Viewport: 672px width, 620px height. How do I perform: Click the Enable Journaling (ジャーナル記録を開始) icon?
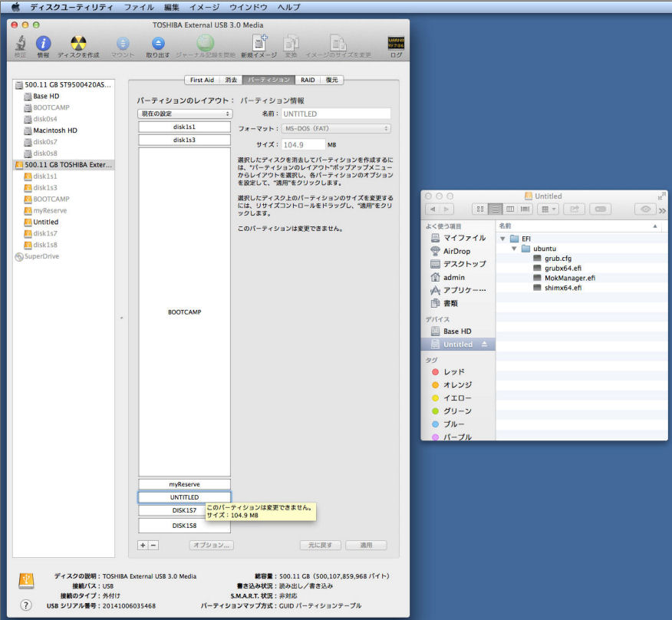coord(206,43)
